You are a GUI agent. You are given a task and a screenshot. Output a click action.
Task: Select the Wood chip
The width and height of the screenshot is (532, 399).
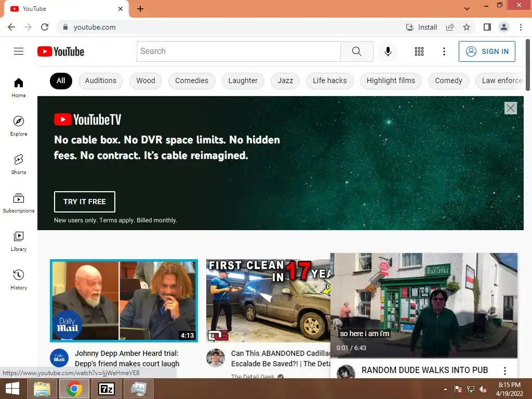(x=145, y=81)
